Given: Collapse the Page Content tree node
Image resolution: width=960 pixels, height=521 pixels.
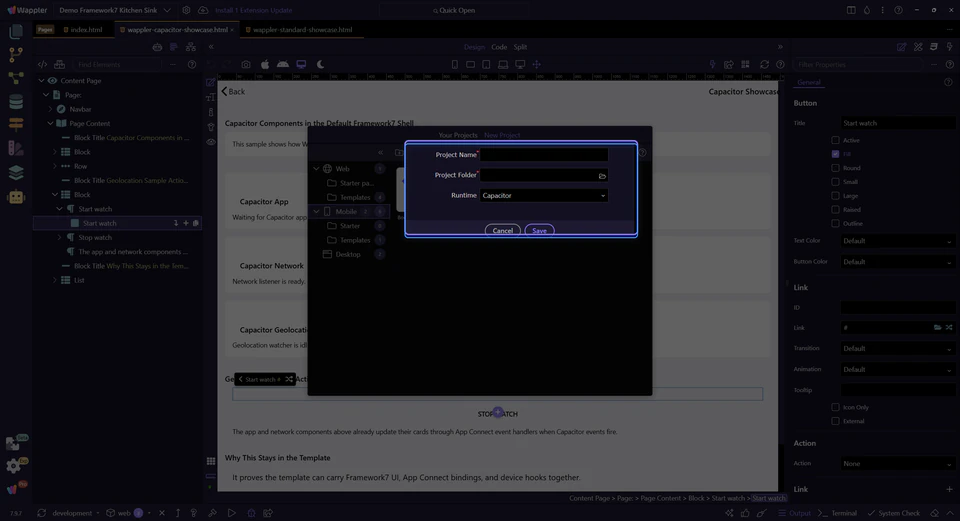Looking at the screenshot, I should point(50,124).
